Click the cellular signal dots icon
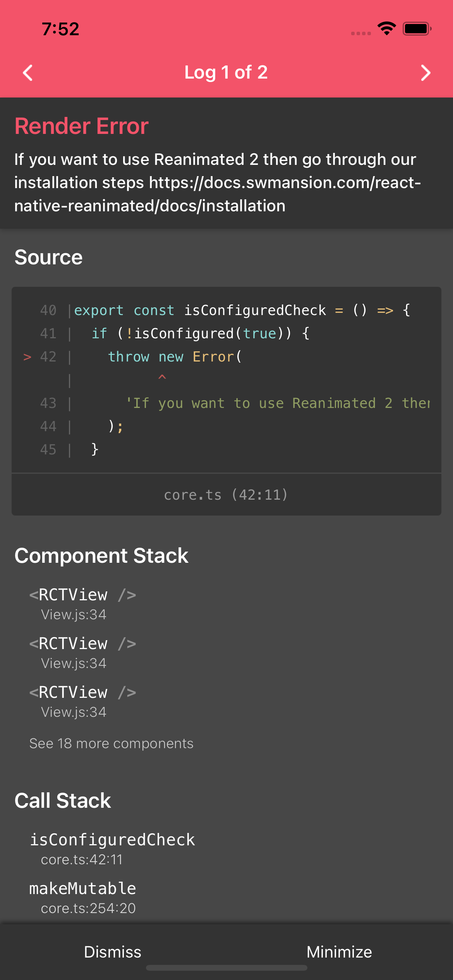The image size is (453, 980). (x=360, y=33)
